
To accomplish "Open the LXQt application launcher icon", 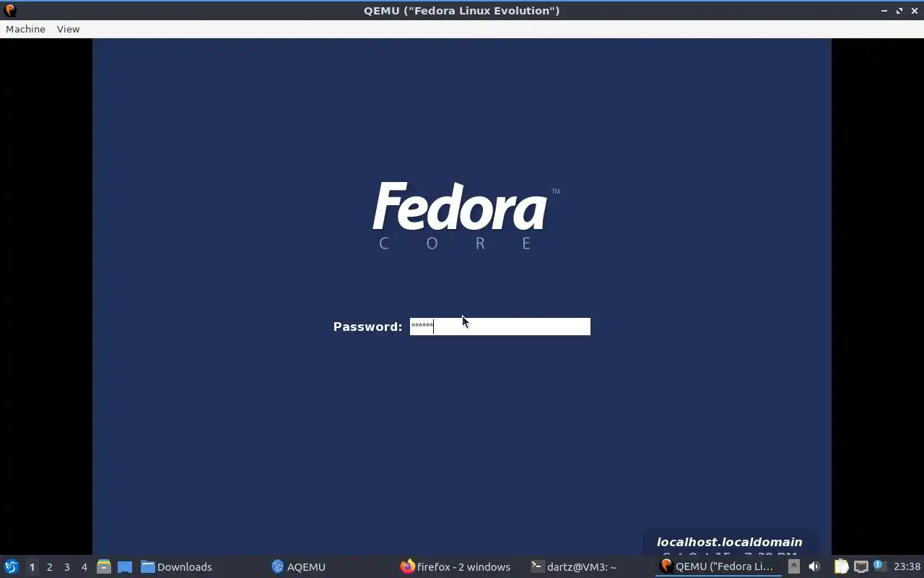I will click(x=12, y=566).
